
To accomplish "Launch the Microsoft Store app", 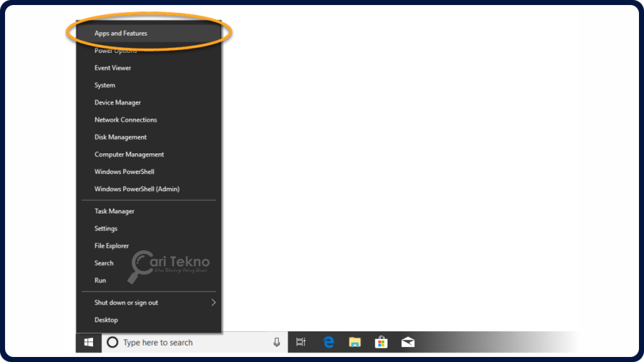I will coord(381,342).
